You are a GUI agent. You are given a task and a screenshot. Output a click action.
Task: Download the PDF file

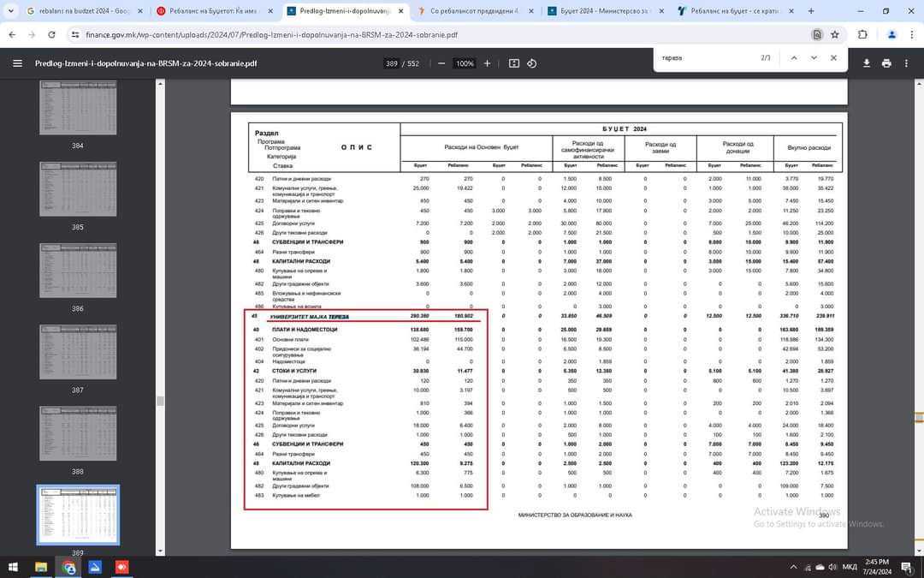pyautogui.click(x=866, y=63)
